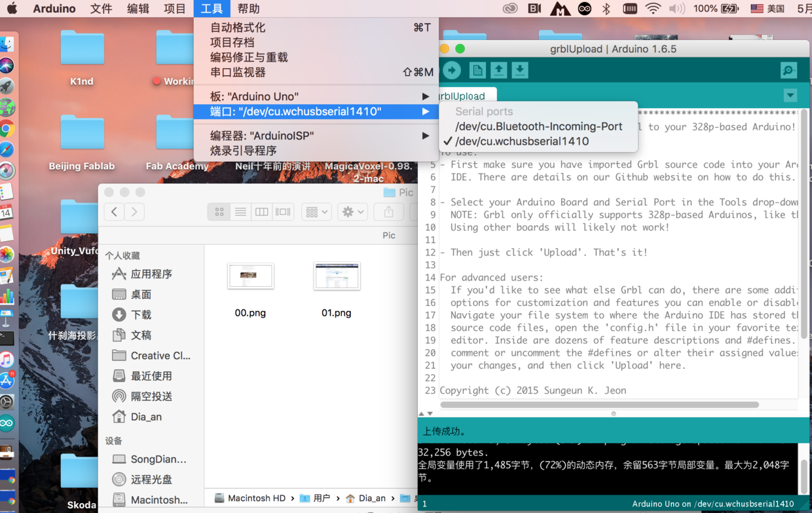Choose 烧录引导程序 menu item
This screenshot has height=513, width=812.
[316, 150]
